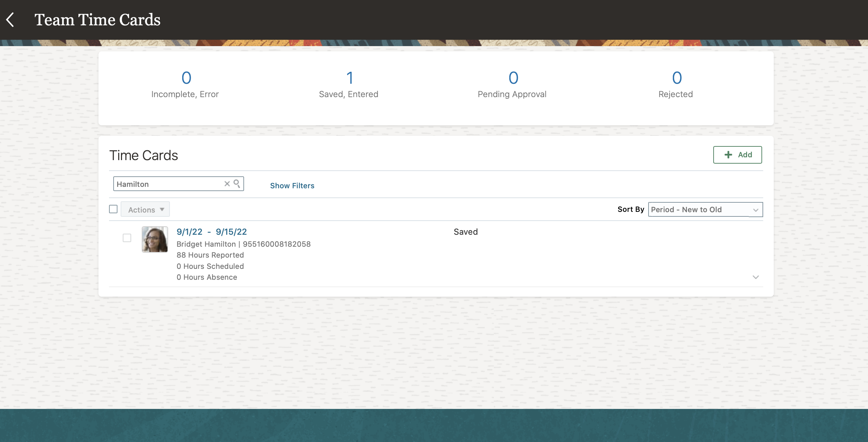This screenshot has width=868, height=442.
Task: Open the Actions dropdown
Action: pyautogui.click(x=145, y=209)
